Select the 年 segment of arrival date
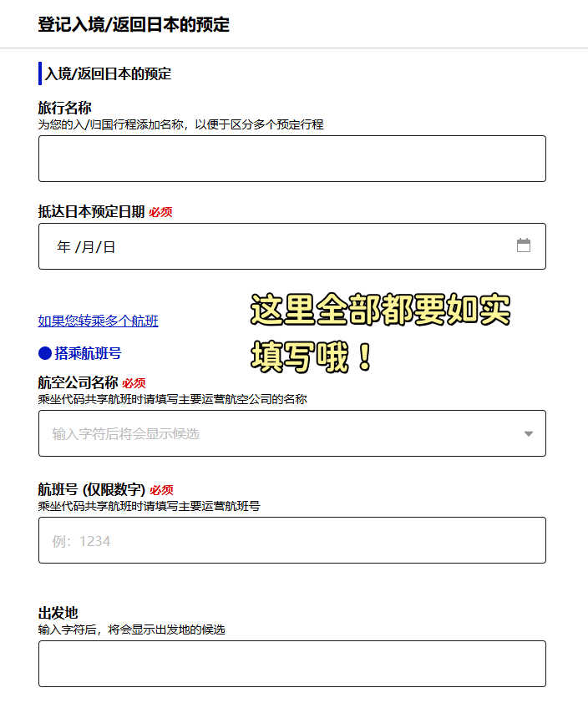The image size is (588, 718). 63,247
